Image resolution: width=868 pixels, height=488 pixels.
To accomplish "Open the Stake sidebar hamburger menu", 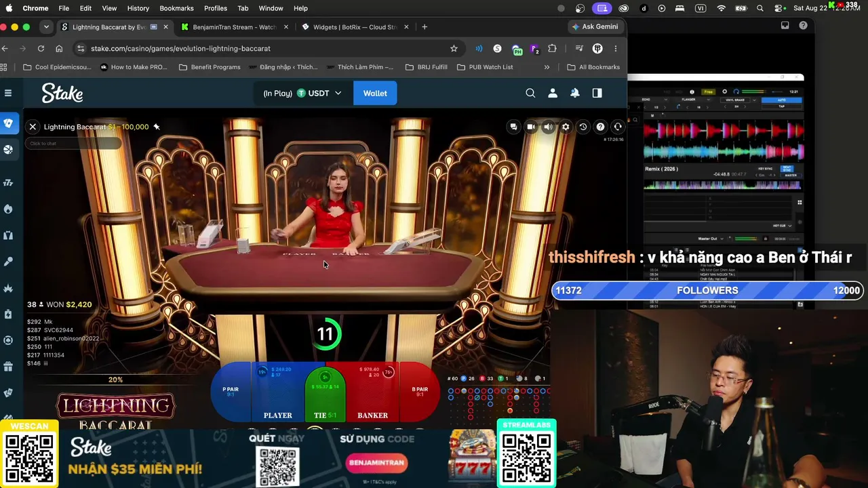I will click(8, 93).
